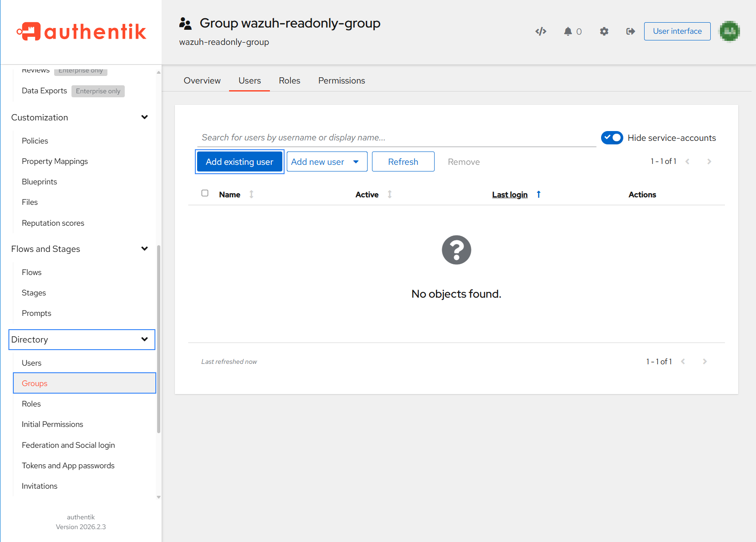Switch to the Roles tab
The height and width of the screenshot is (542, 756).
289,80
